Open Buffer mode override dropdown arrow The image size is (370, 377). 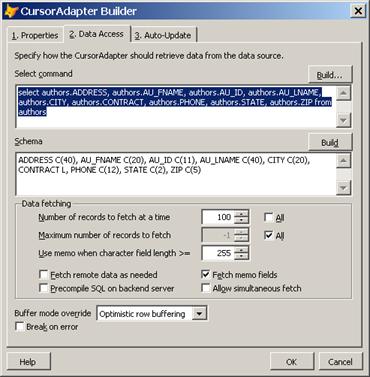coord(199,314)
